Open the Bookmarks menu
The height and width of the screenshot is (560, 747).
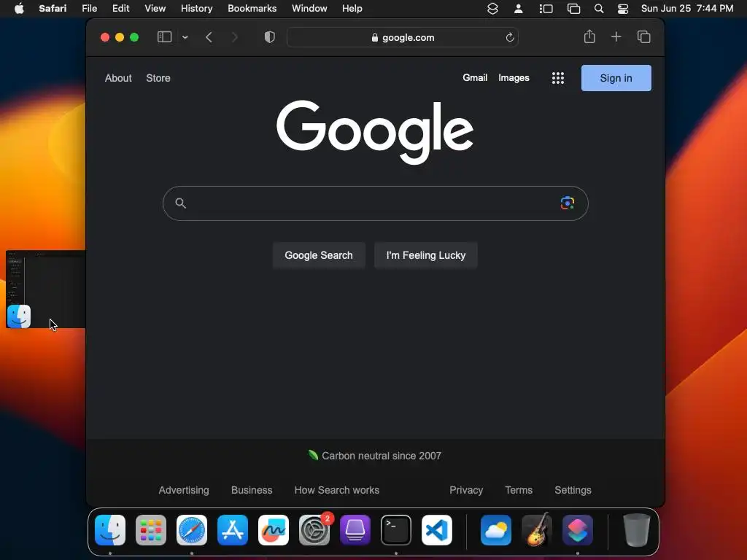coord(252,9)
